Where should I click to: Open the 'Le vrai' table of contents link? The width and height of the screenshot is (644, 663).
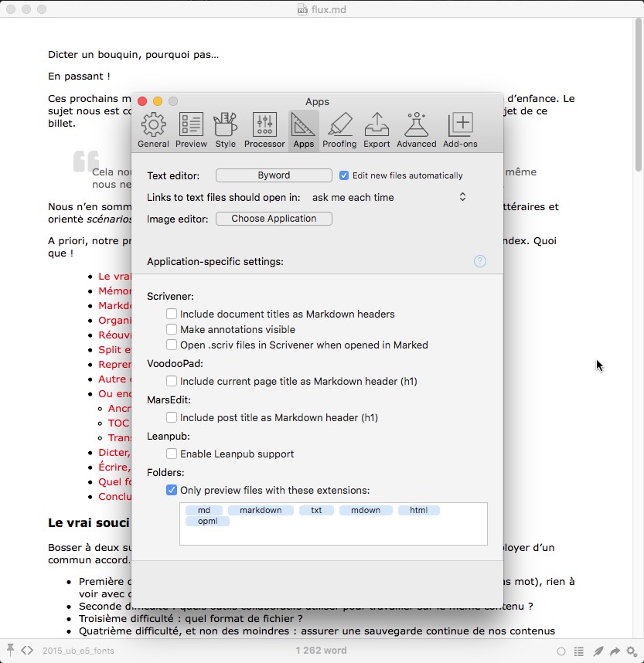[x=114, y=276]
